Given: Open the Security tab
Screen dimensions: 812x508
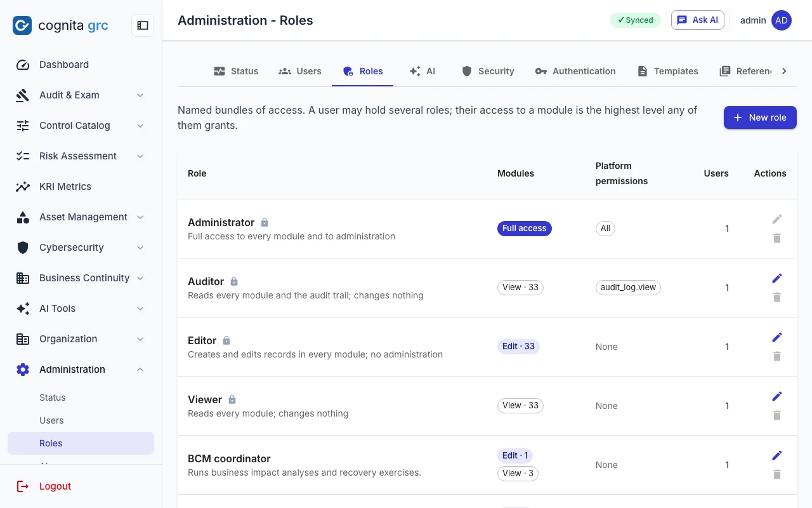Looking at the screenshot, I should 488,71.
